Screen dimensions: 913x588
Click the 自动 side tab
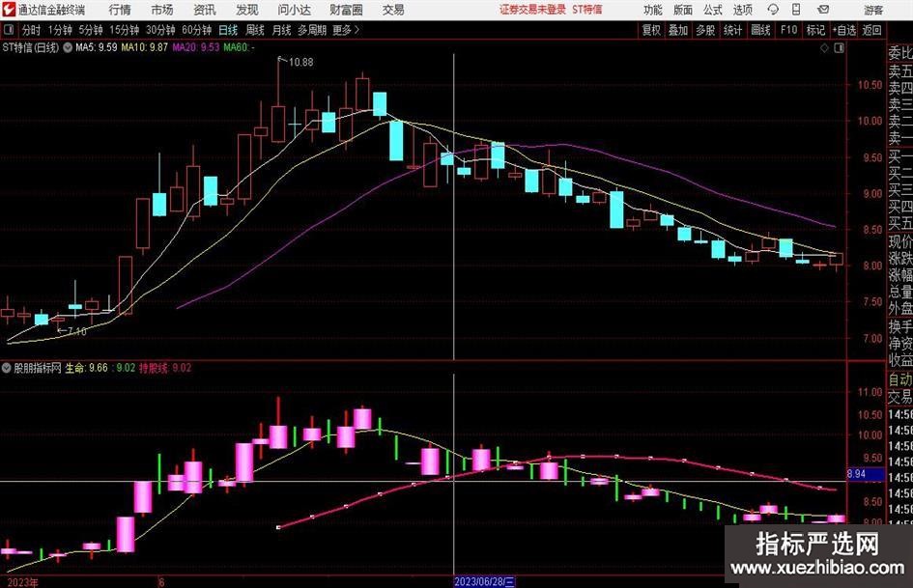coord(900,379)
